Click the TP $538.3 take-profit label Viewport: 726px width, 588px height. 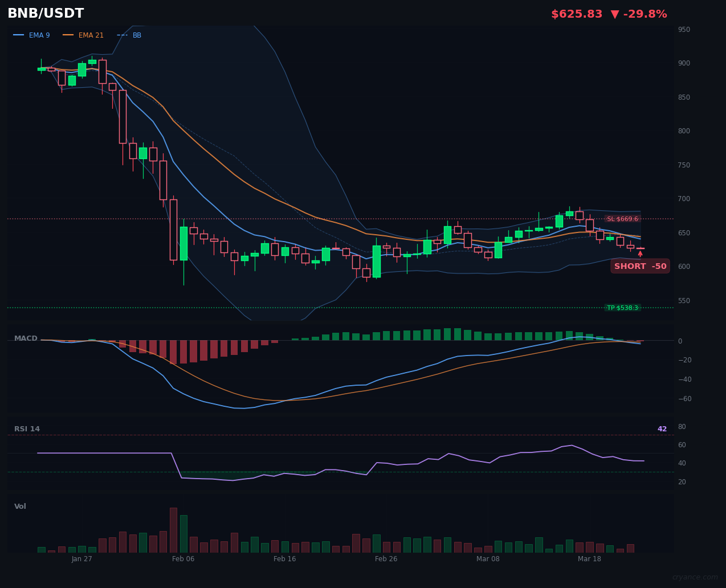[x=623, y=307]
